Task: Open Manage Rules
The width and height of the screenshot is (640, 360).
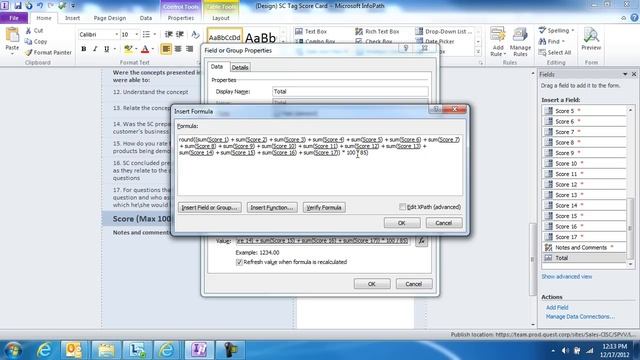Action: click(520, 42)
